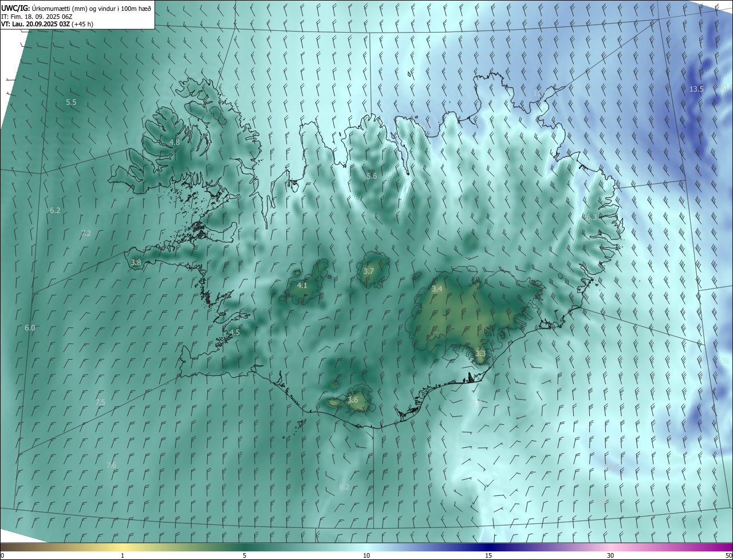Image resolution: width=733 pixels, height=560 pixels.
Task: Click the color scale label 10
Action: click(x=366, y=556)
